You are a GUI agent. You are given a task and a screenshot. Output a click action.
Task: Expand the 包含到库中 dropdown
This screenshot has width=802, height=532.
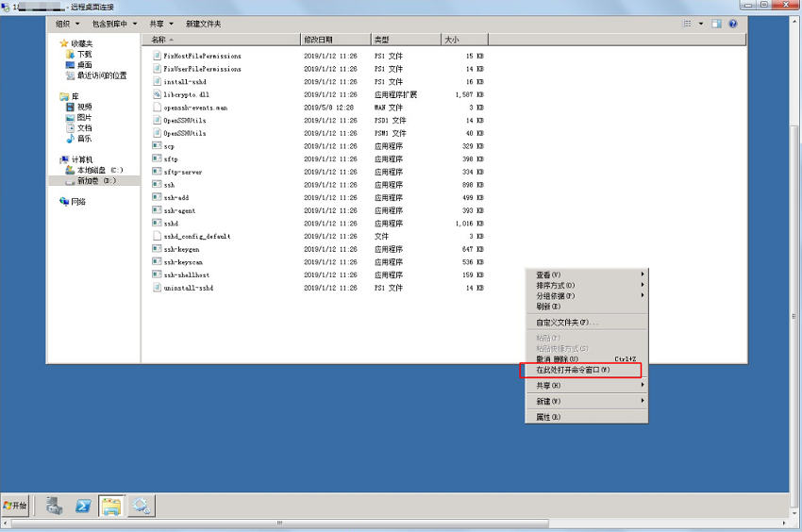coord(114,24)
